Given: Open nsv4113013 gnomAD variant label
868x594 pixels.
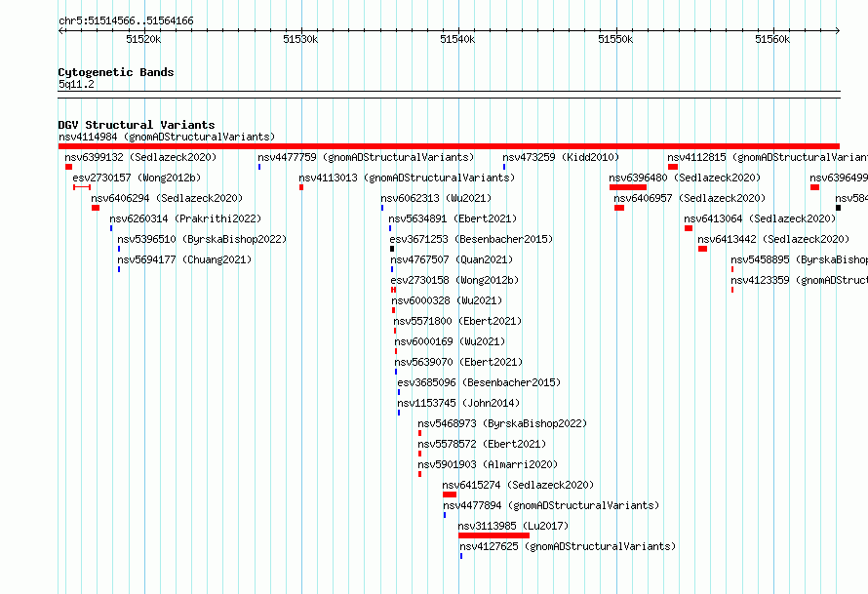Looking at the screenshot, I should click(x=407, y=178).
